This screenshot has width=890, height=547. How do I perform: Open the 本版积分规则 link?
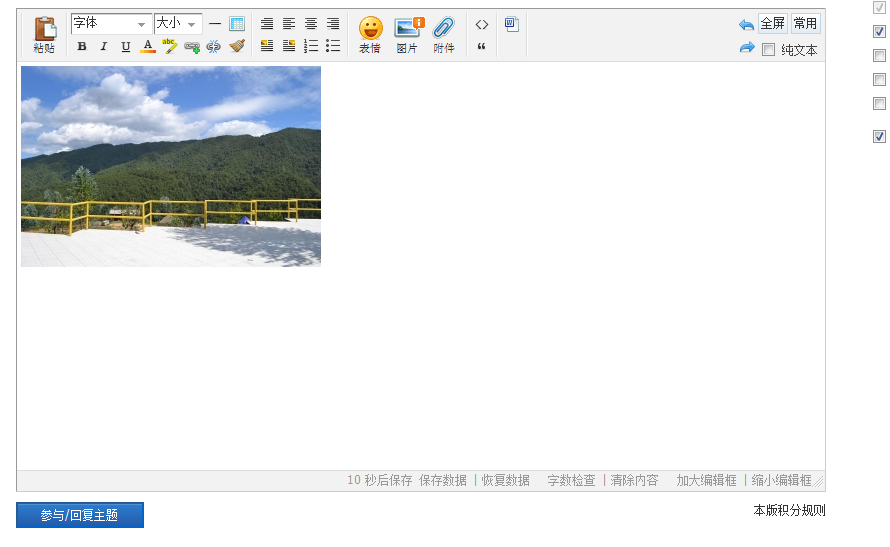pyautogui.click(x=790, y=511)
